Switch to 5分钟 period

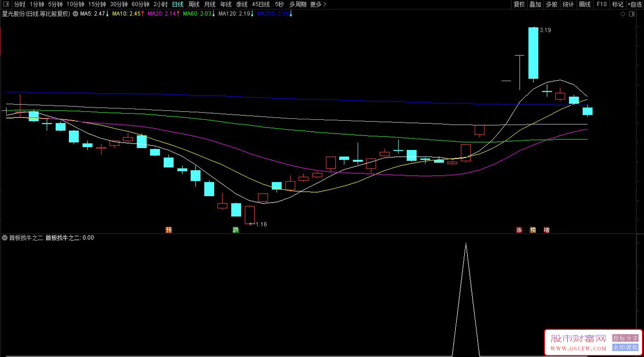(x=55, y=4)
